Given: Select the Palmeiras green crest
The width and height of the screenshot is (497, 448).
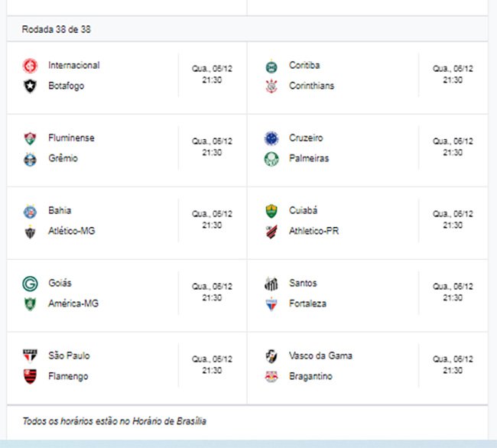Looking at the screenshot, I should [271, 159].
